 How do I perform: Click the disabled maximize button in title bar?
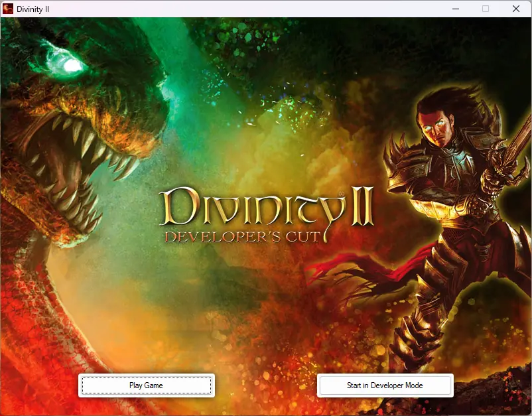[486, 9]
